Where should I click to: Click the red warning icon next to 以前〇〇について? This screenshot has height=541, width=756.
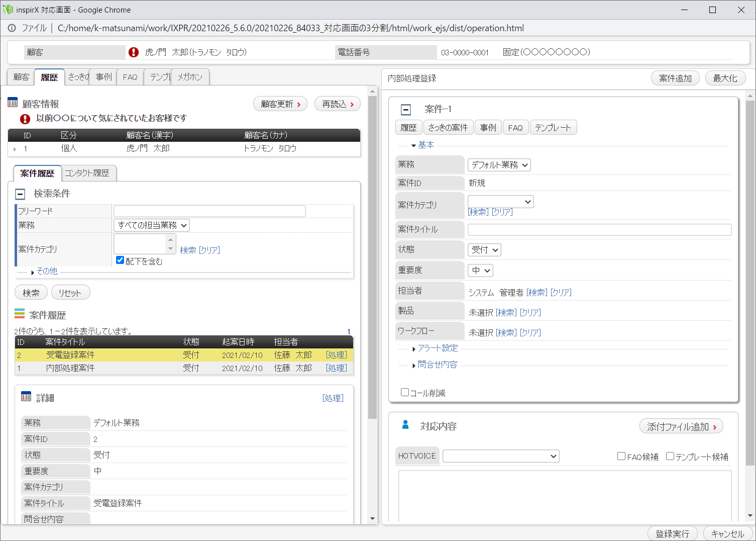[x=25, y=119]
